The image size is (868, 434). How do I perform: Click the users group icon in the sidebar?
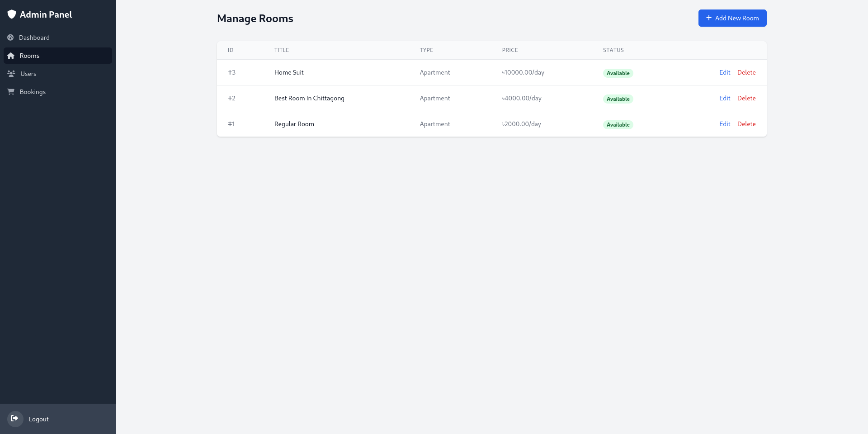(10, 73)
